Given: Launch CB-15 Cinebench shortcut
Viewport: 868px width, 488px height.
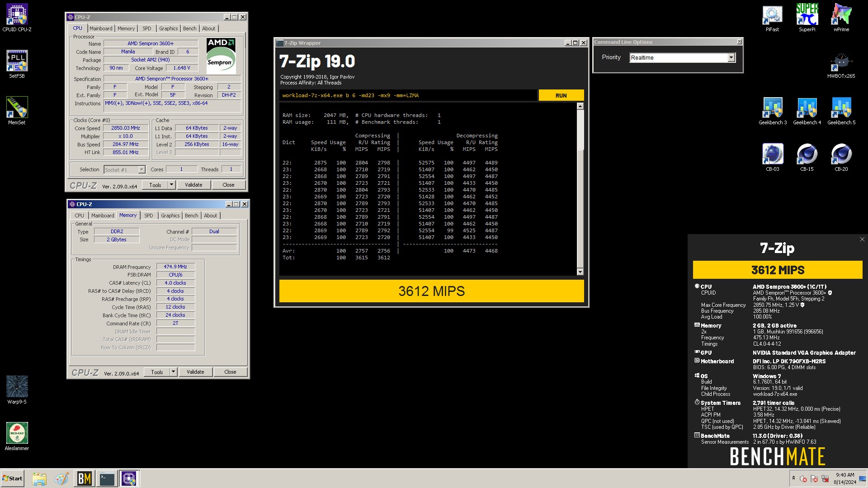Looking at the screenshot, I should coord(807,157).
